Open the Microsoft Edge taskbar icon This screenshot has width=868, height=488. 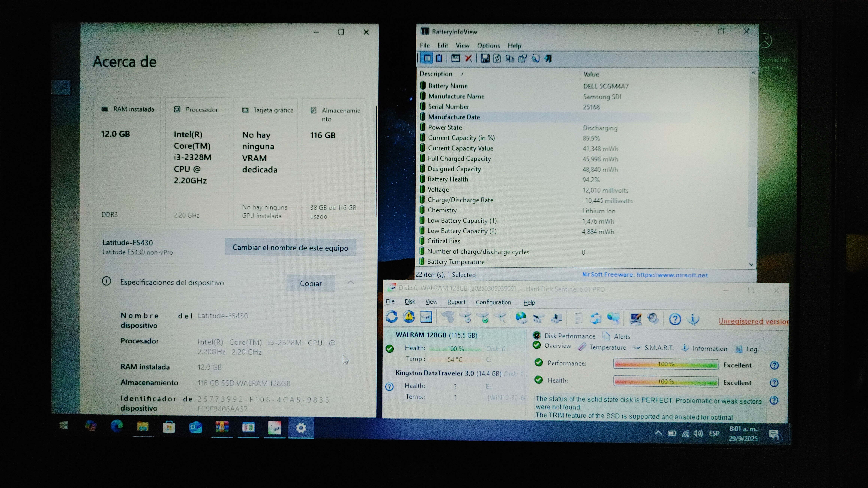[117, 427]
